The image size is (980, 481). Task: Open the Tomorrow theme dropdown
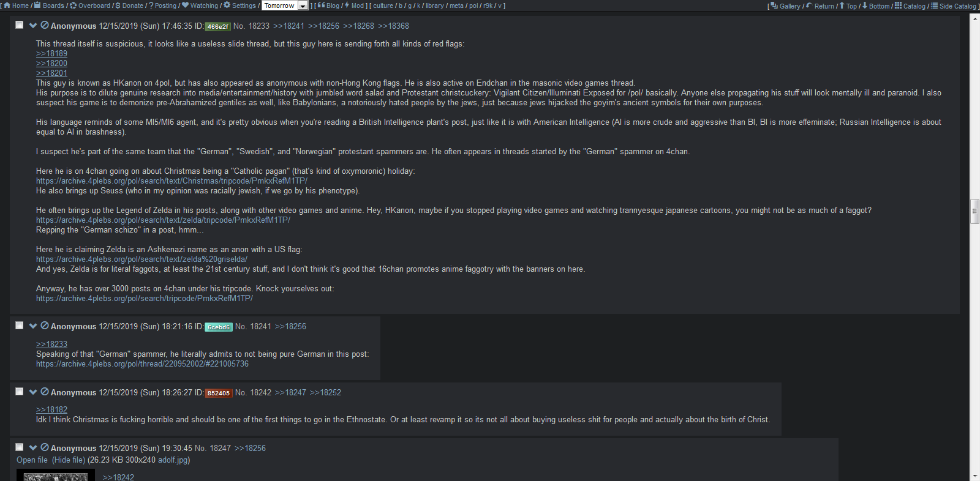click(x=285, y=6)
